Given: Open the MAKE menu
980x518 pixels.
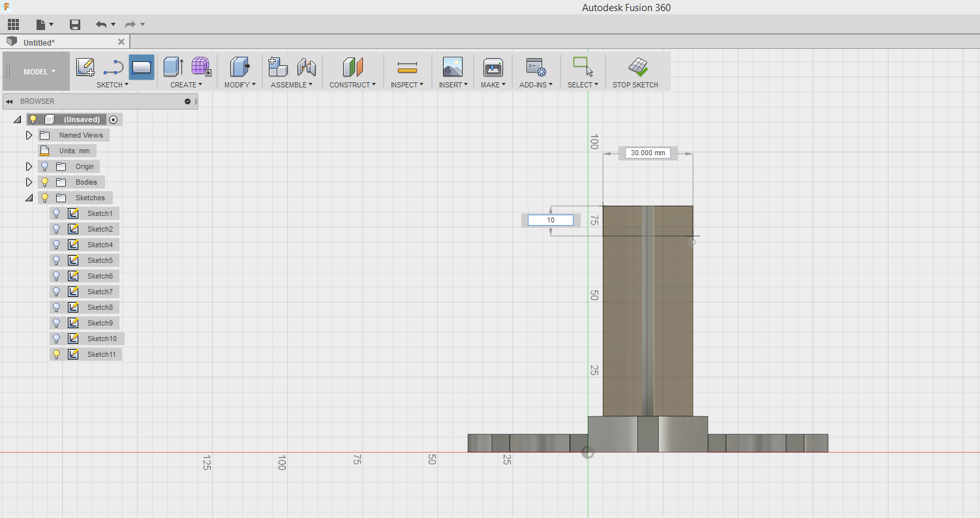Looking at the screenshot, I should (493, 85).
